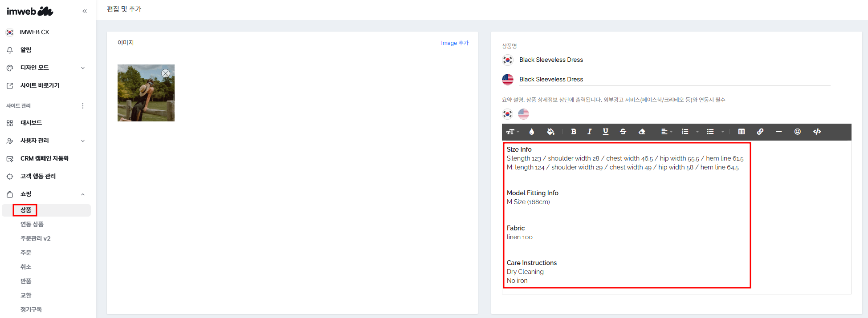Insert a hyperlink via the link icon
868x318 pixels.
pyautogui.click(x=760, y=132)
